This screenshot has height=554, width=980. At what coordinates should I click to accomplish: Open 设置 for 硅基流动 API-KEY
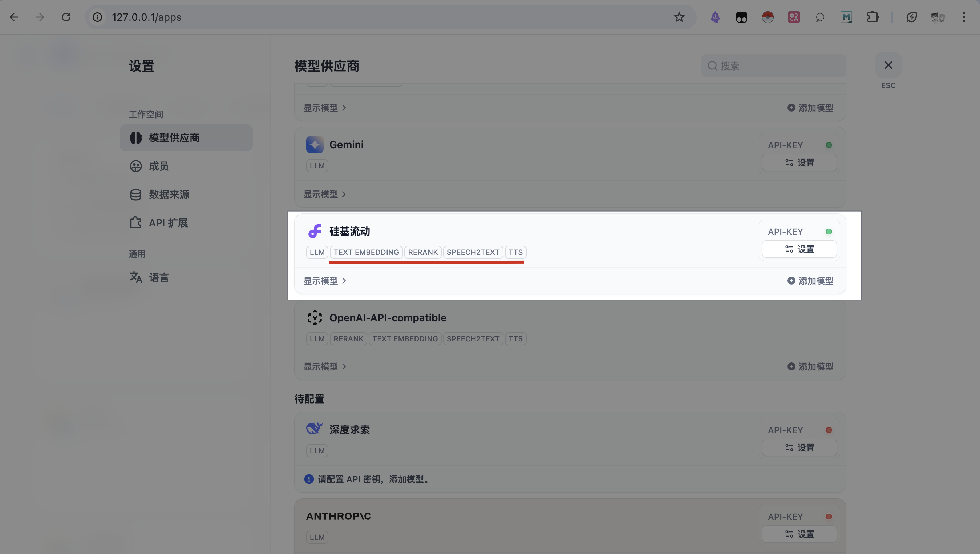pyautogui.click(x=799, y=249)
